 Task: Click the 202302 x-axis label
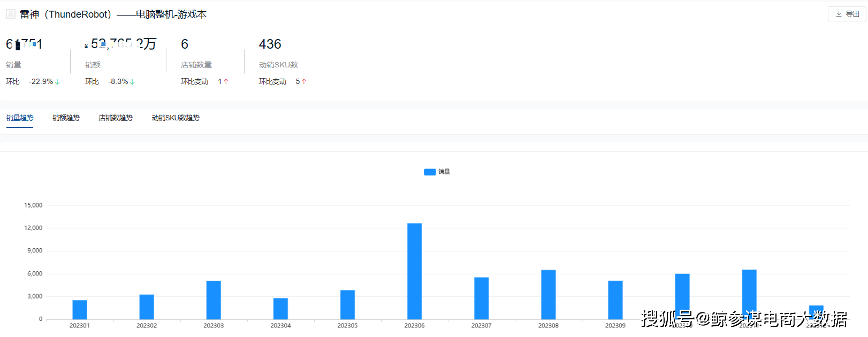(x=147, y=326)
